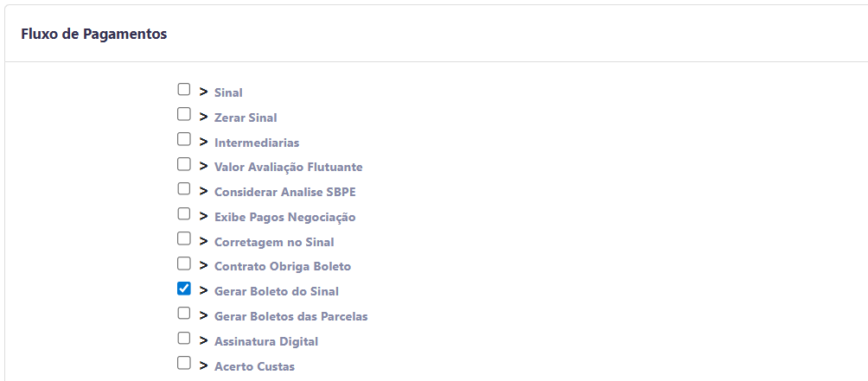Viewport: 868px width, 381px height.
Task: Enable the Zerar Sinal checkbox
Action: click(x=183, y=114)
